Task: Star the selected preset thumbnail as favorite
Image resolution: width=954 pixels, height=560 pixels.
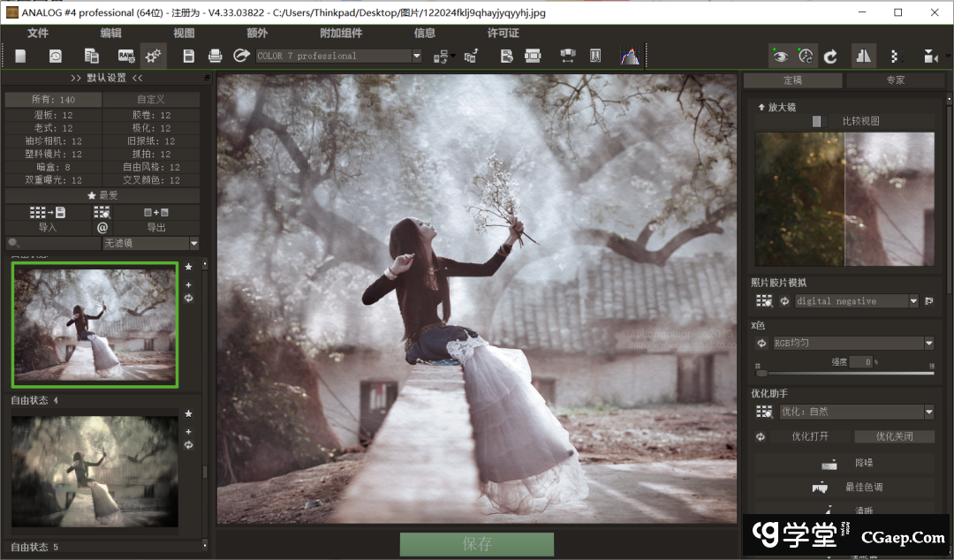Action: pos(188,267)
